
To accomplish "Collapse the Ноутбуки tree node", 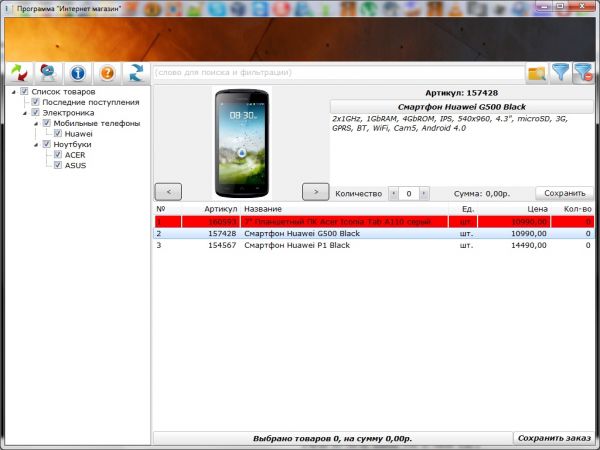I will 36,144.
